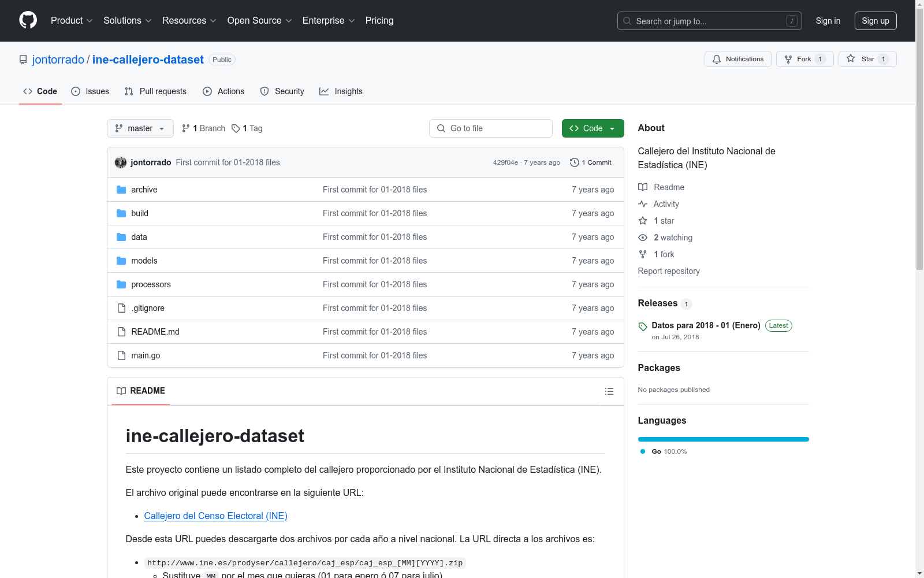
Task: Open the Activity link
Action: pyautogui.click(x=658, y=204)
